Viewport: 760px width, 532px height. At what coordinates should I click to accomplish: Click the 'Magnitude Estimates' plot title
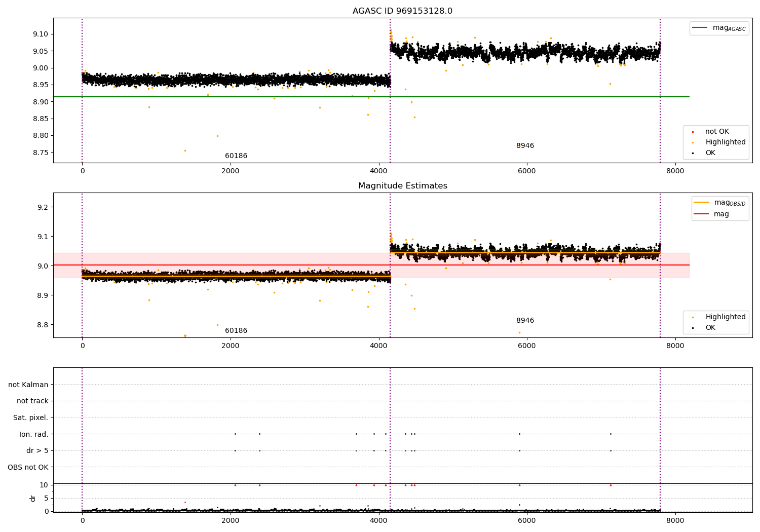(x=402, y=186)
